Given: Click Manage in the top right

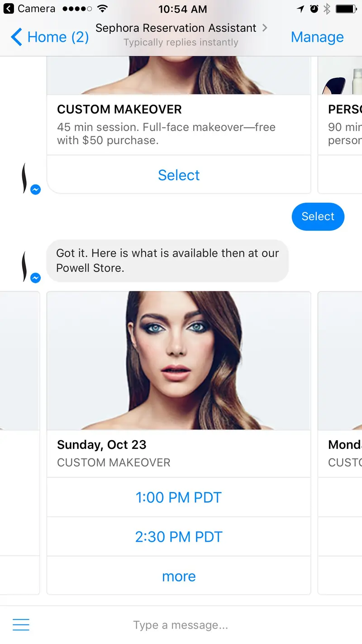Looking at the screenshot, I should [x=317, y=37].
